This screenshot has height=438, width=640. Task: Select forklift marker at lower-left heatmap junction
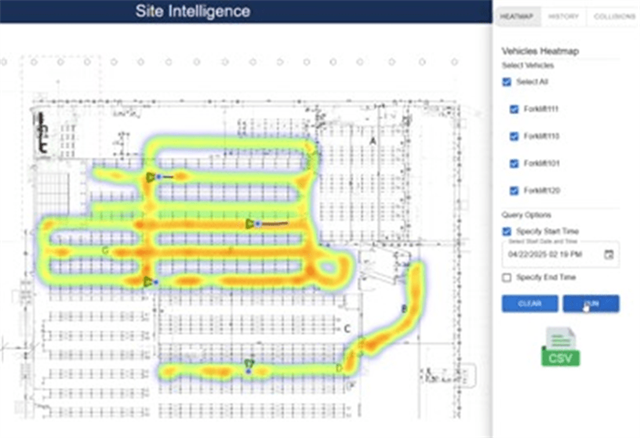pyautogui.click(x=148, y=283)
